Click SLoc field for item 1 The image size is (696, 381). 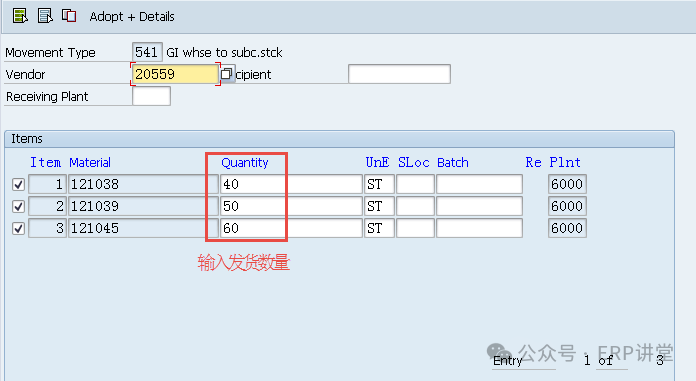click(415, 184)
